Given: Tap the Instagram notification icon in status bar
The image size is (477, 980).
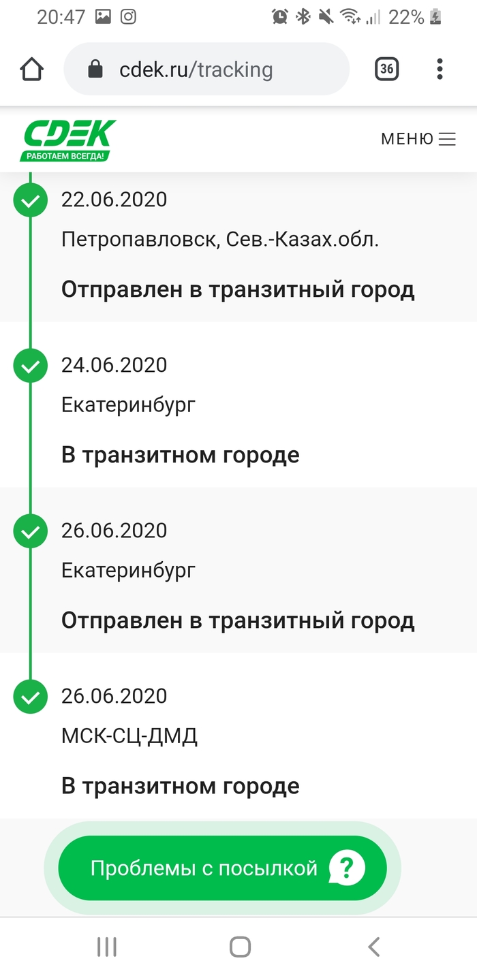Looking at the screenshot, I should 128,17.
